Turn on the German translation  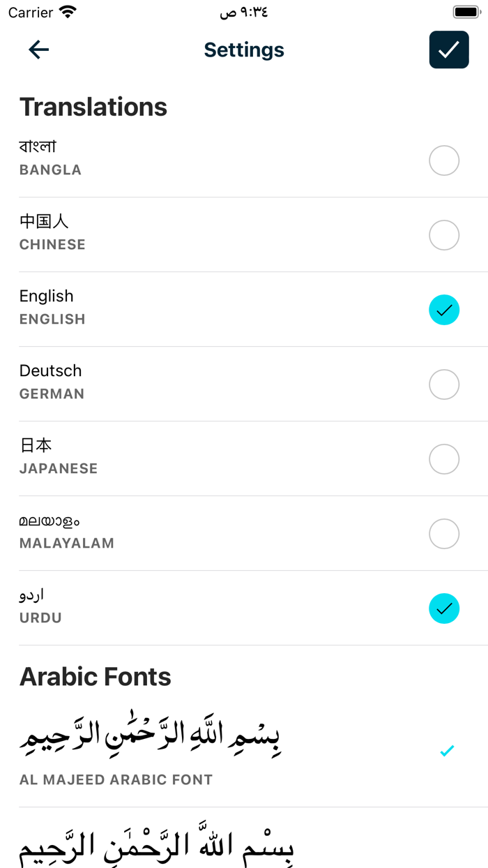tap(444, 384)
